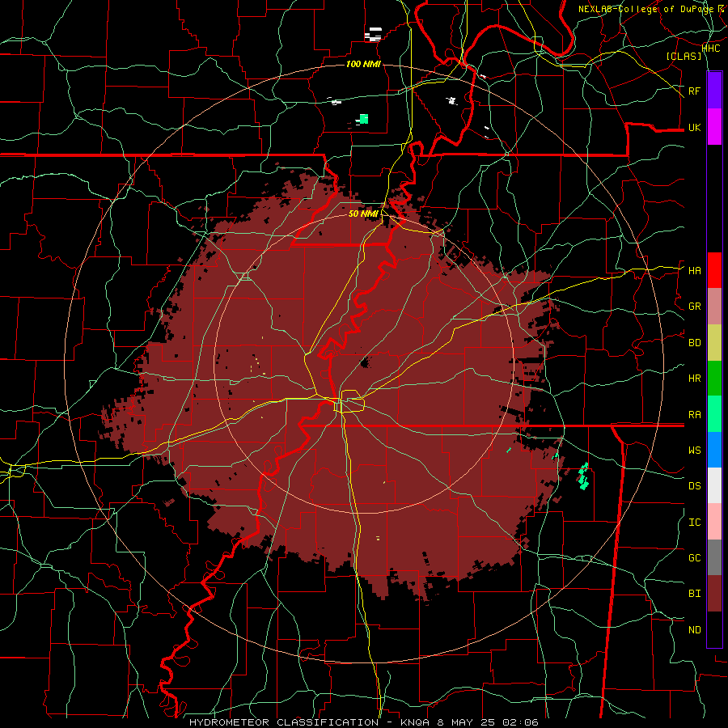The image size is (728, 728).
Task: Click the RF purple legend swatch
Action: pyautogui.click(x=714, y=91)
